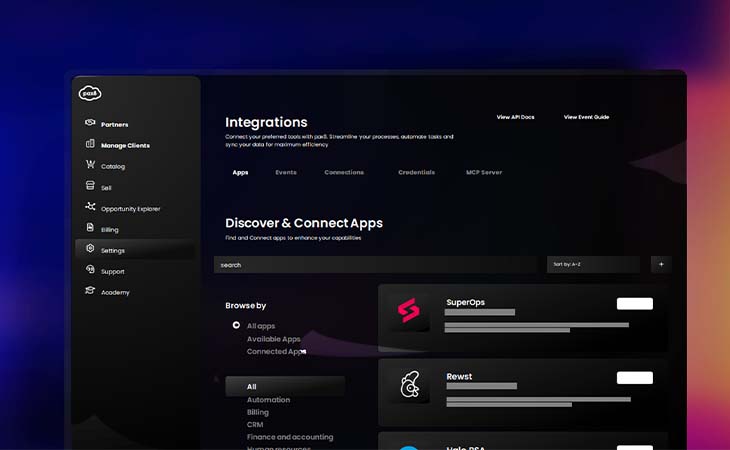Switch to the Apps tab
The width and height of the screenshot is (730, 450).
click(x=240, y=173)
